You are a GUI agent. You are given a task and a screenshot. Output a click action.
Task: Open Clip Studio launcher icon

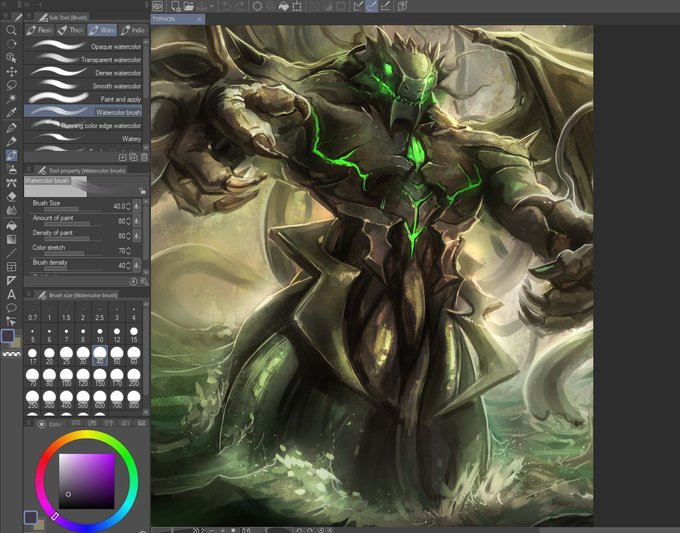pos(157,6)
